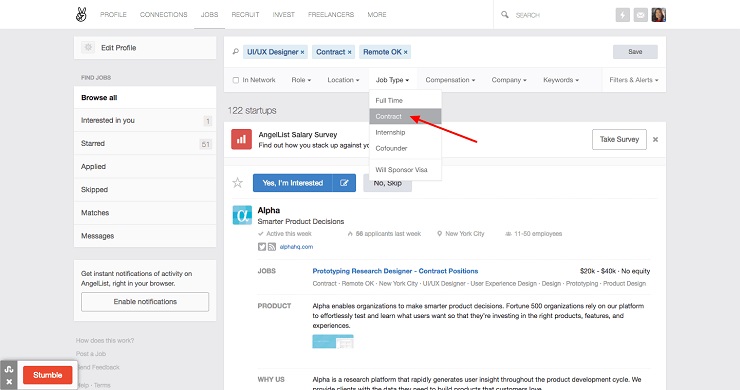Open the Alpha company logo
740x390 pixels.
tap(242, 215)
